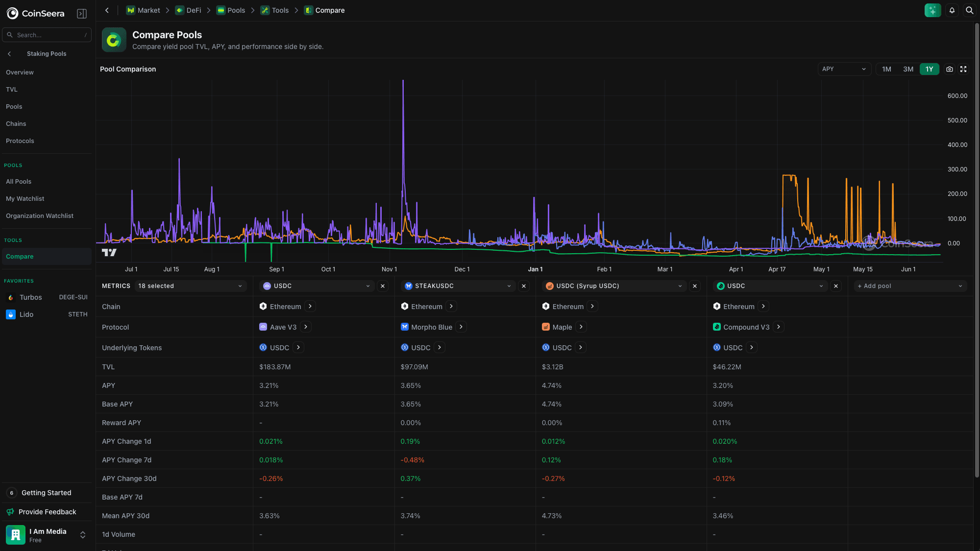Expand chart to fullscreen
The width and height of the screenshot is (980, 551).
click(963, 69)
